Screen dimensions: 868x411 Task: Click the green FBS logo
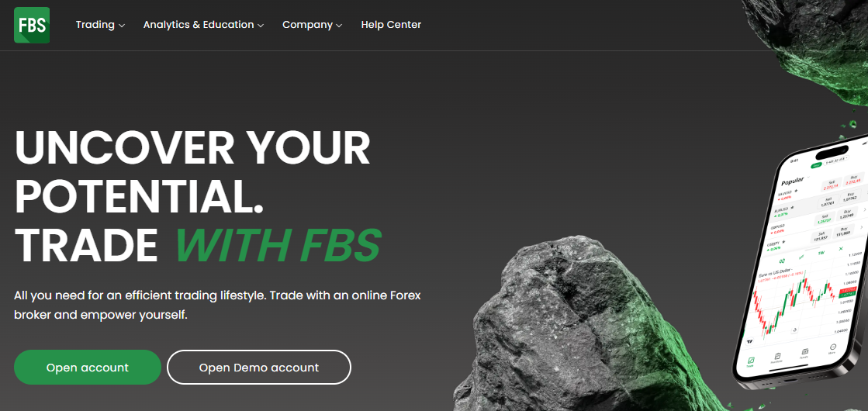[32, 25]
